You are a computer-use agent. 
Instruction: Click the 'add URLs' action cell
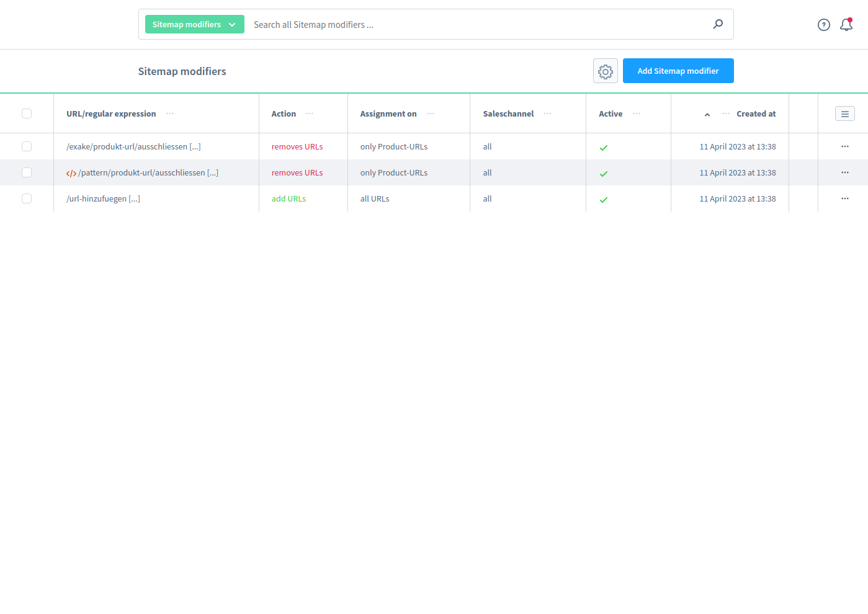[289, 199]
